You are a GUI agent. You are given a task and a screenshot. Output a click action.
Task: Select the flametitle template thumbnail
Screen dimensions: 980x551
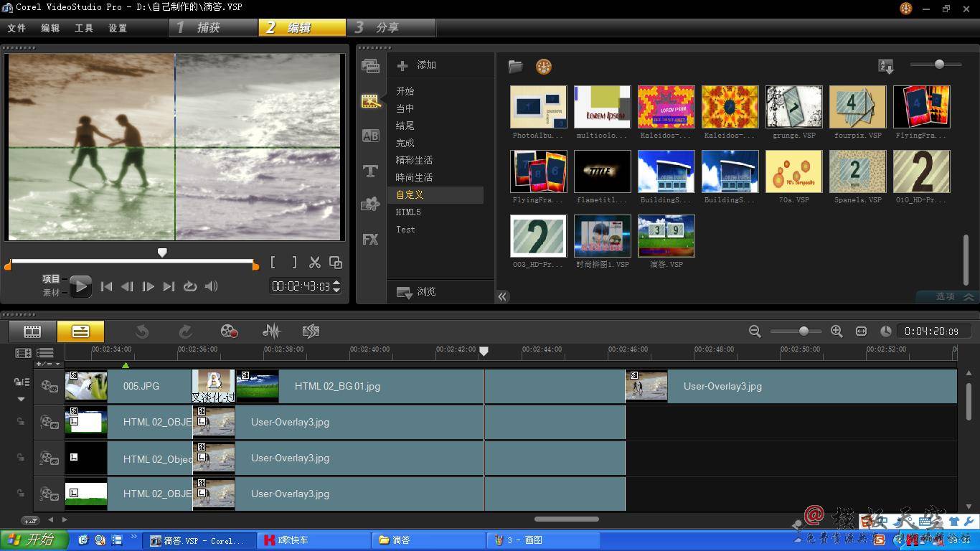[603, 171]
